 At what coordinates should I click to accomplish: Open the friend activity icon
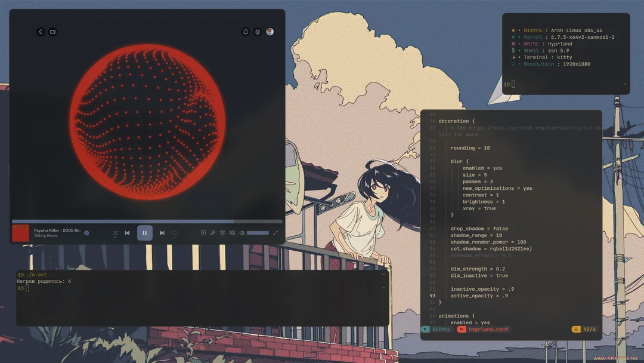pyautogui.click(x=258, y=32)
